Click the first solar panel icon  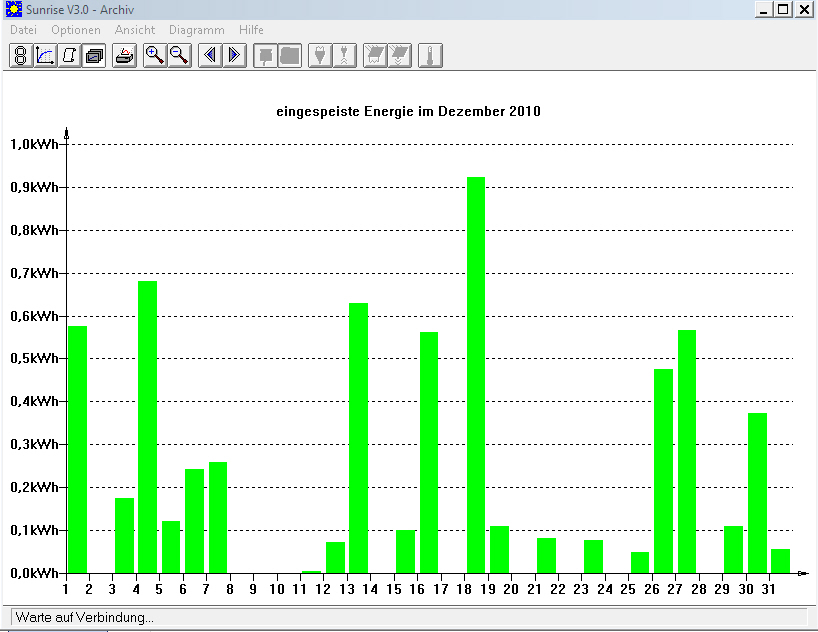click(x=375, y=55)
